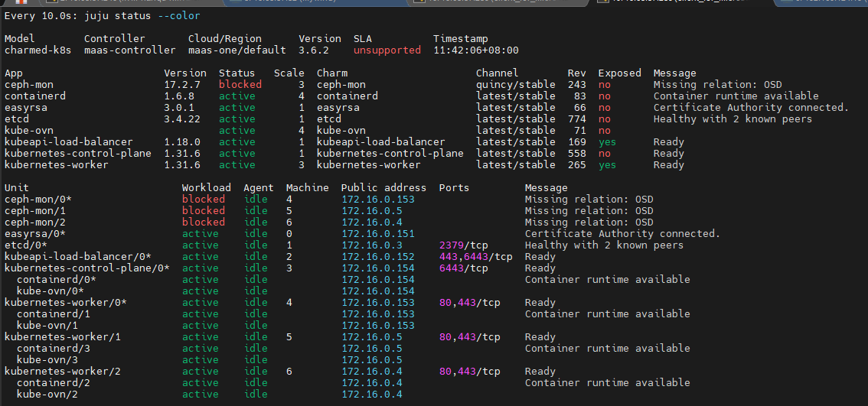This screenshot has width=868, height=406.
Task: Select unit 'ceph-mon/0*'
Action: pos(38,199)
